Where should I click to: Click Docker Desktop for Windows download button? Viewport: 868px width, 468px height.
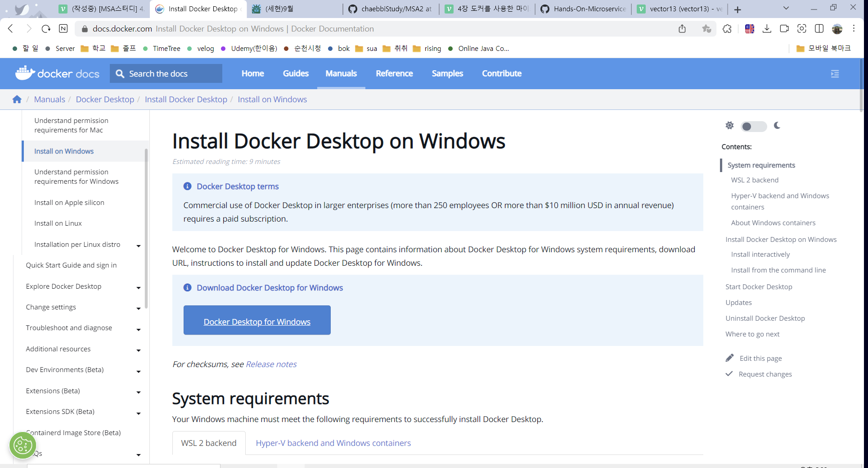click(257, 320)
